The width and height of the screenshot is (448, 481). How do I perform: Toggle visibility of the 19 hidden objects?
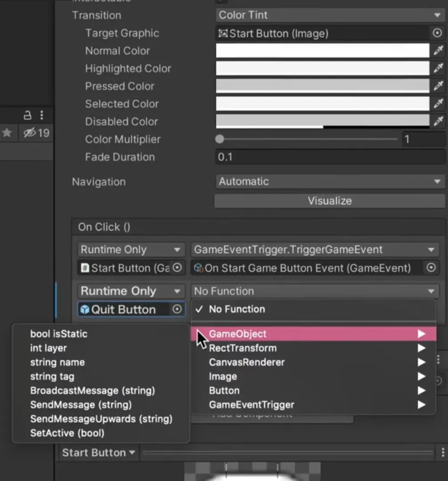pyautogui.click(x=29, y=133)
